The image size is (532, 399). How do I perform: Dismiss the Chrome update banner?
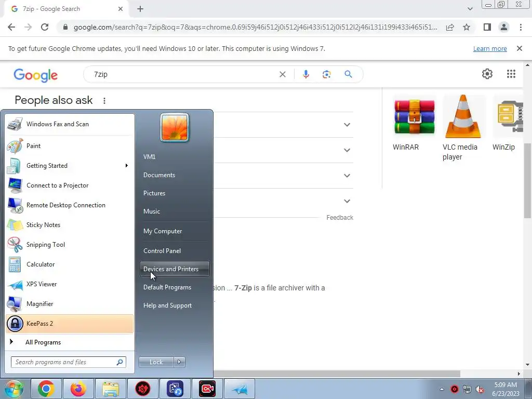519,48
